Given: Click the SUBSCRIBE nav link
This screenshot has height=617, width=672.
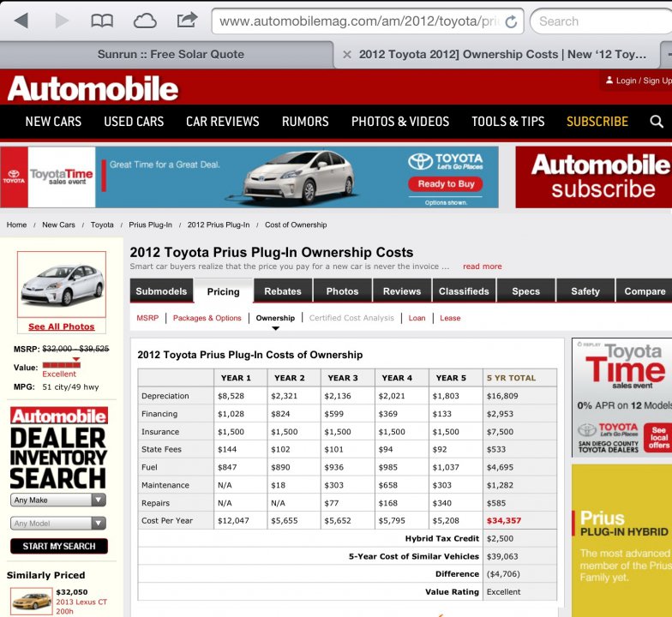Looking at the screenshot, I should pos(597,122).
